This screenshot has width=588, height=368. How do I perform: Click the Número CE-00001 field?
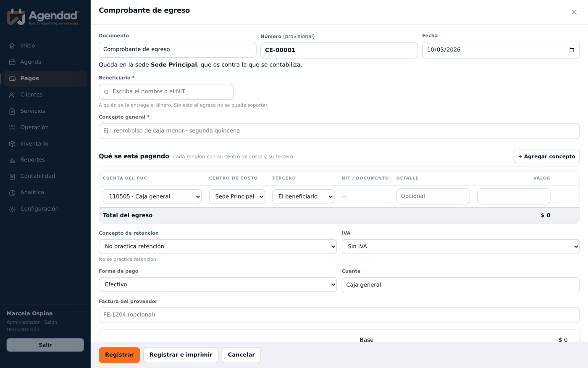tap(339, 50)
